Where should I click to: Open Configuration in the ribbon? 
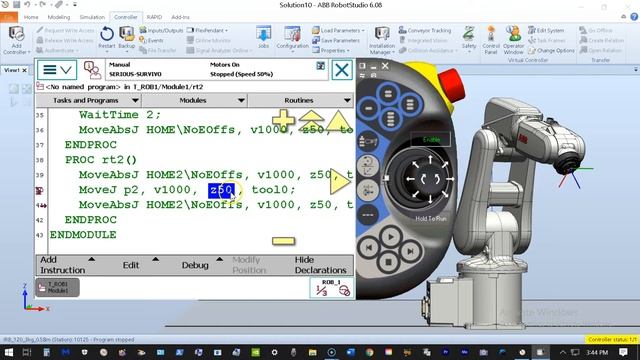tap(292, 39)
